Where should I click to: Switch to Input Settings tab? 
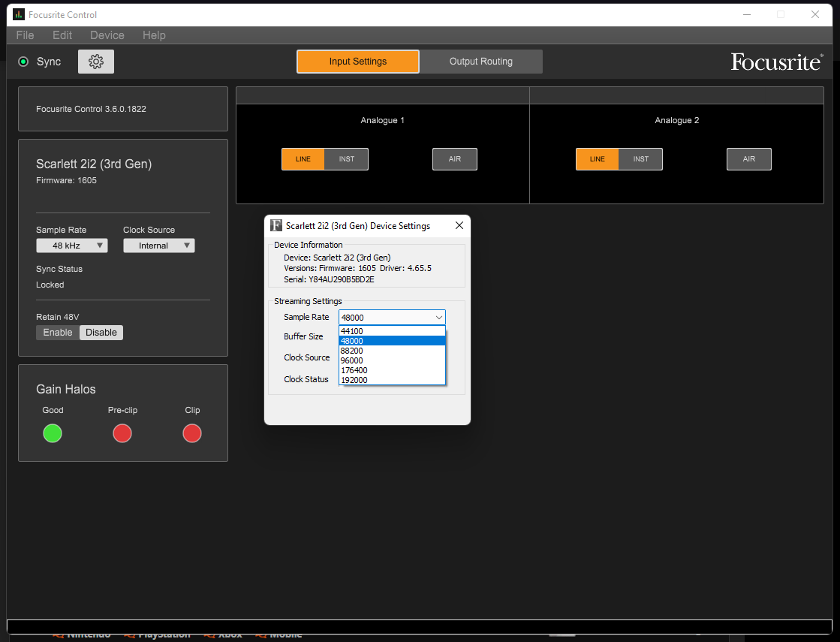pos(358,62)
